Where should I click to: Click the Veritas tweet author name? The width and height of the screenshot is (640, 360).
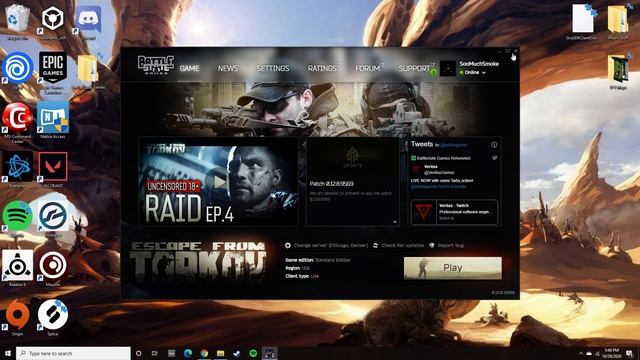click(431, 167)
